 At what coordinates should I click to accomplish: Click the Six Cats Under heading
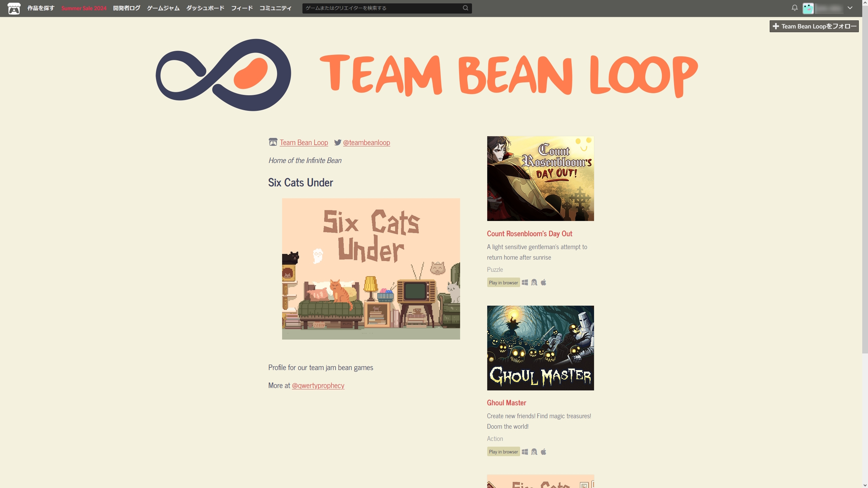coord(300,183)
